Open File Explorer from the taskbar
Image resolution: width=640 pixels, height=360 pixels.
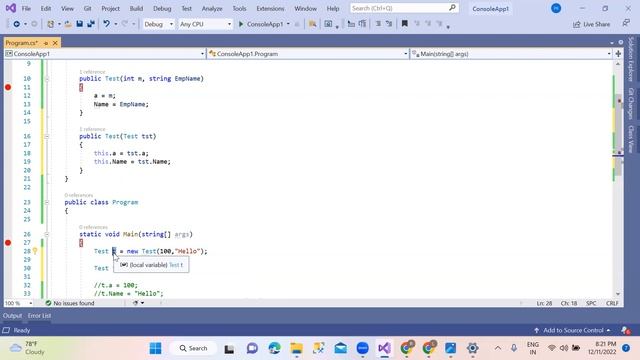pyautogui.click(x=296, y=348)
